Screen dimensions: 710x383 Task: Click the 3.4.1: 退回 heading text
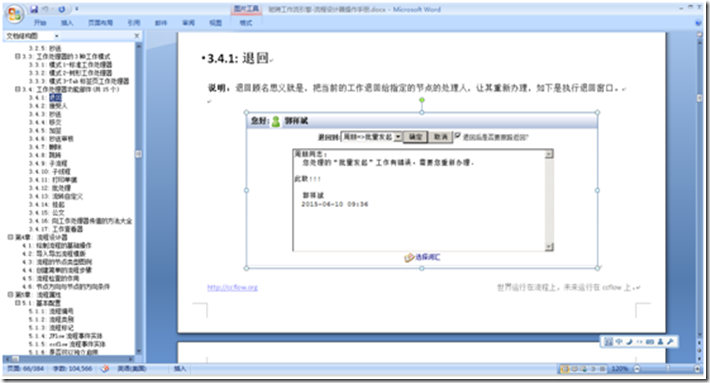238,58
